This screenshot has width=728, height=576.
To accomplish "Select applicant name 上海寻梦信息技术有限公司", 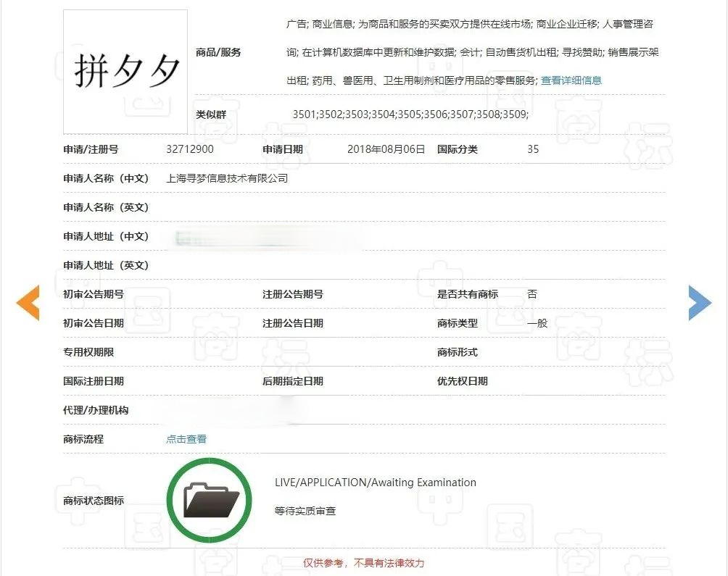I will 227,178.
